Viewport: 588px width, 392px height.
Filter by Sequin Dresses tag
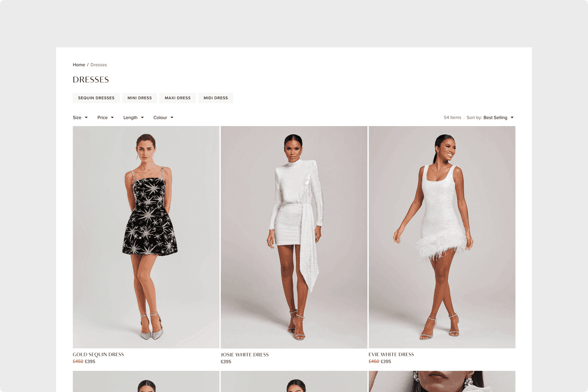coord(96,98)
